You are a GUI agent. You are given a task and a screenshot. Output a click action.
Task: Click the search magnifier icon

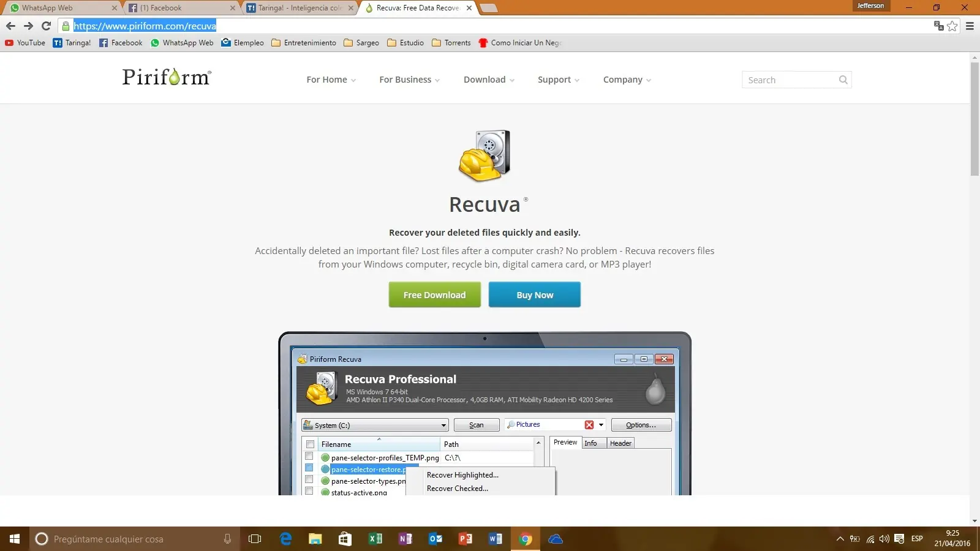tap(843, 80)
